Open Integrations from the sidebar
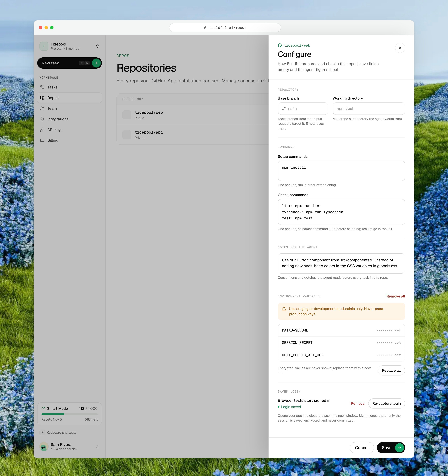 (69, 119)
